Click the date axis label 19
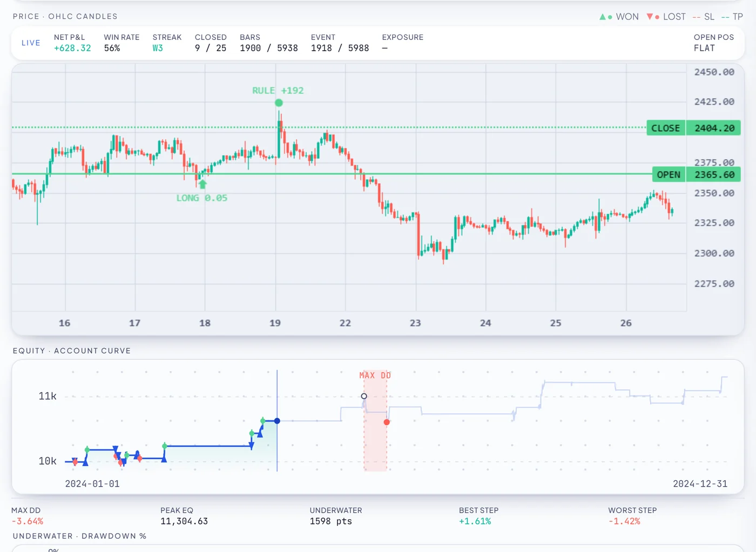 point(275,323)
